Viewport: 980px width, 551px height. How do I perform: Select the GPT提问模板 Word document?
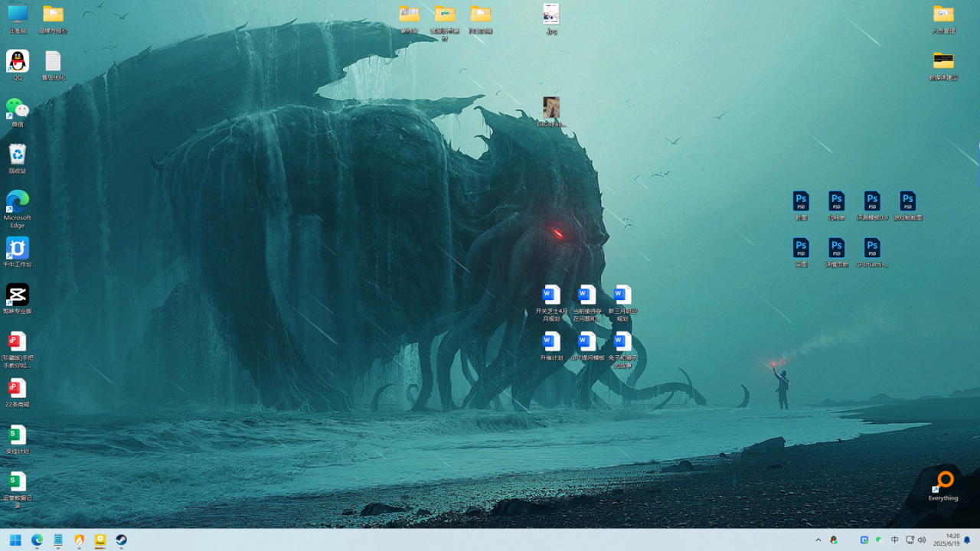586,345
